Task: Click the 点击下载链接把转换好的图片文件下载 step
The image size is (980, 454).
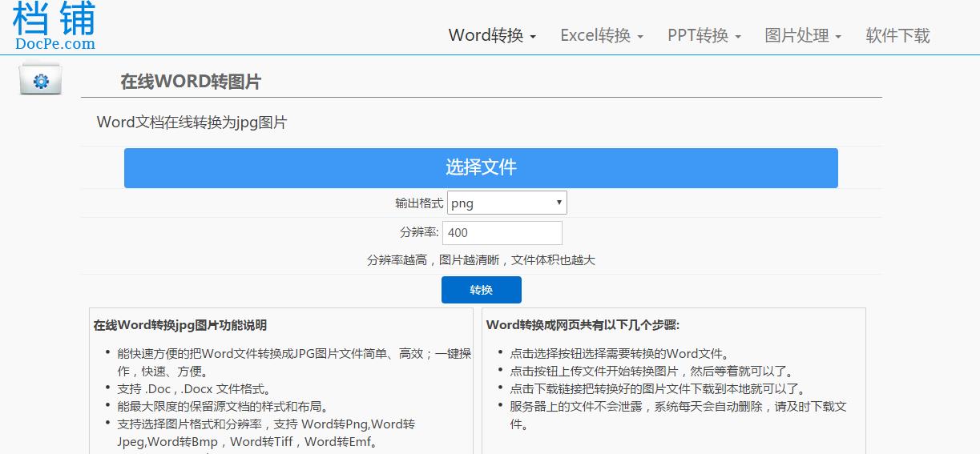Action: pos(658,388)
